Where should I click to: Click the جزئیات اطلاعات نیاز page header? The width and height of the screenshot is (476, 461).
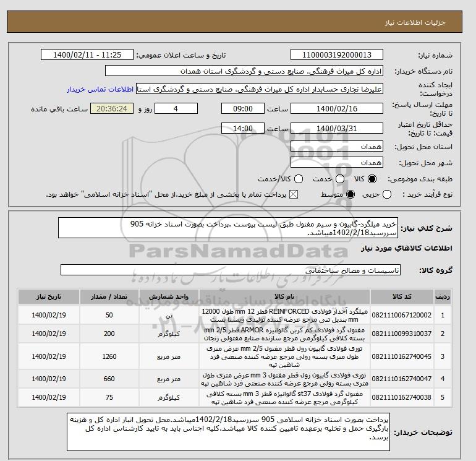pyautogui.click(x=415, y=22)
